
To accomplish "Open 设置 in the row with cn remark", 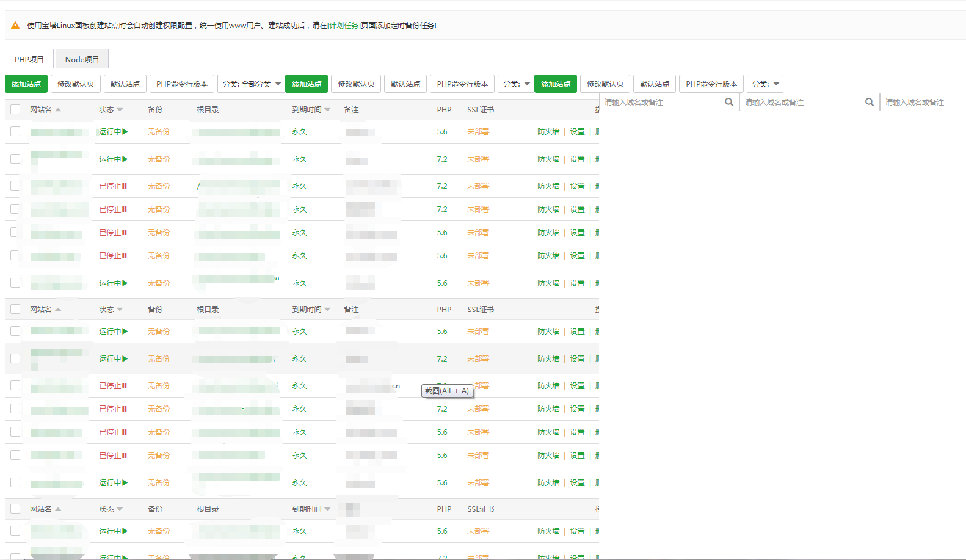I will tap(577, 385).
